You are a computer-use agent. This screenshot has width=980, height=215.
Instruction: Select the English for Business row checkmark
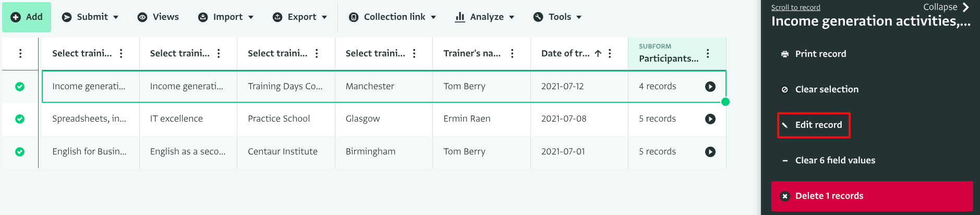click(x=20, y=152)
